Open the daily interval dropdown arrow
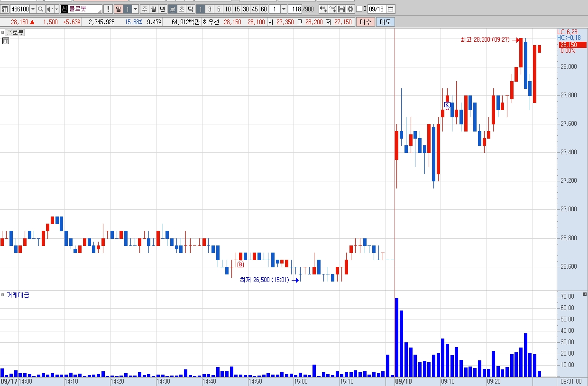588x386 pixels. tap(135, 9)
